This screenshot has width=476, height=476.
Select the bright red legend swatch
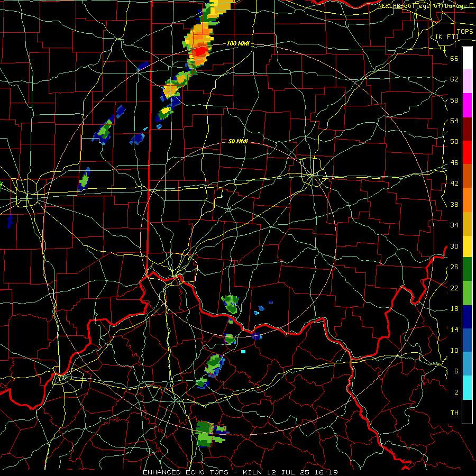[467, 152]
